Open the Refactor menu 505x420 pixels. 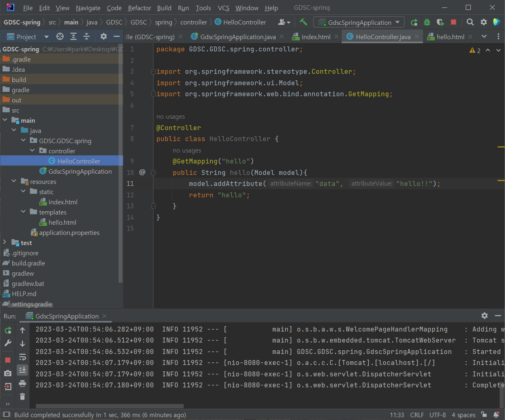(139, 8)
